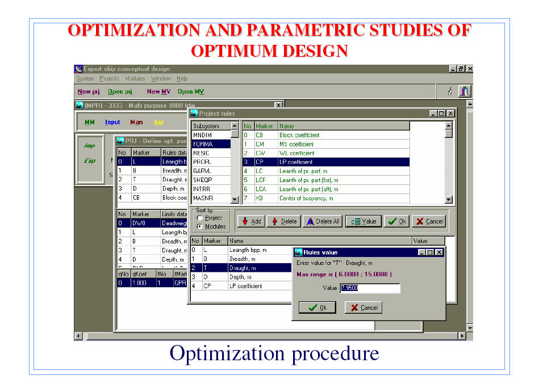
Task: Click New MV in the toolbar
Action: coord(158,92)
